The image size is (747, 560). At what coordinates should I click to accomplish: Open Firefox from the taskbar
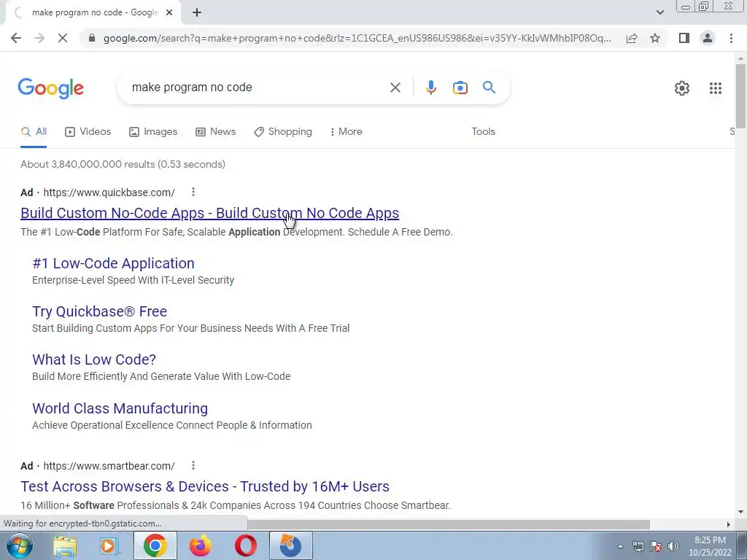pyautogui.click(x=200, y=545)
